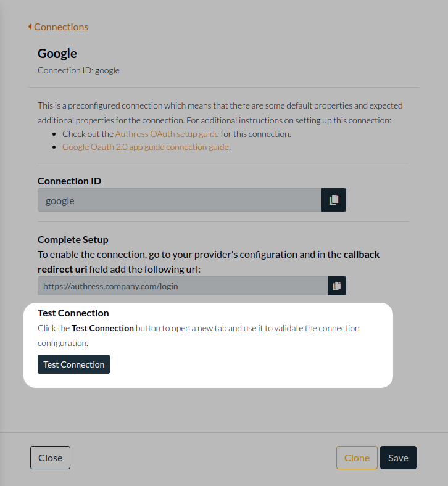Save the connection settings

tap(398, 458)
